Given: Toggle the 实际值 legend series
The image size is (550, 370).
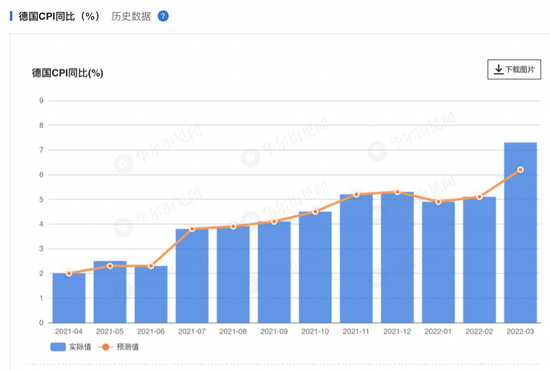Looking at the screenshot, I should click(71, 347).
